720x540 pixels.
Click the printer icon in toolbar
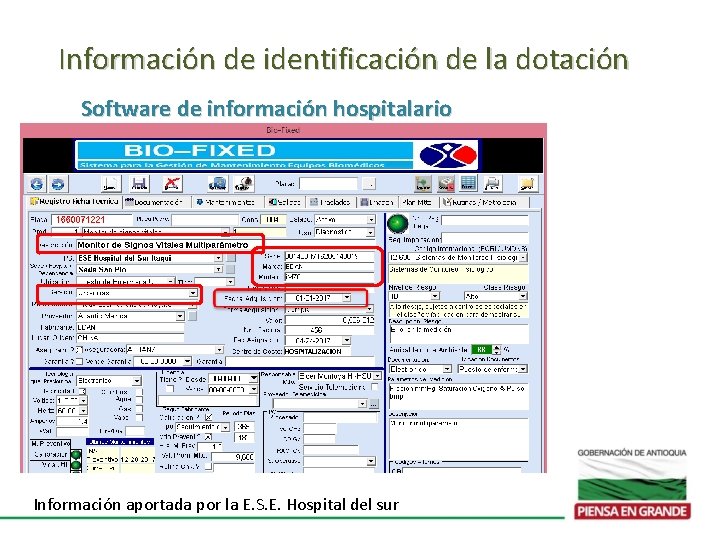(492, 184)
